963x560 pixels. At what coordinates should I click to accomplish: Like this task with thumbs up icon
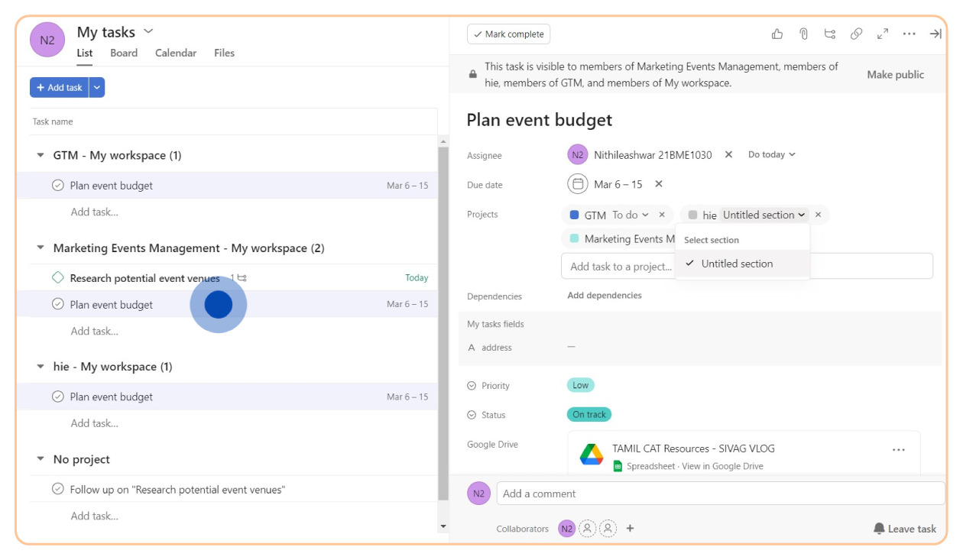pyautogui.click(x=777, y=34)
